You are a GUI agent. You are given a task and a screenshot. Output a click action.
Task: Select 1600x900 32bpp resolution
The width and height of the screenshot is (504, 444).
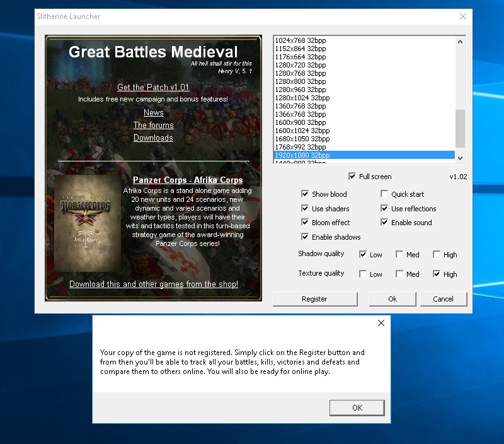point(364,122)
